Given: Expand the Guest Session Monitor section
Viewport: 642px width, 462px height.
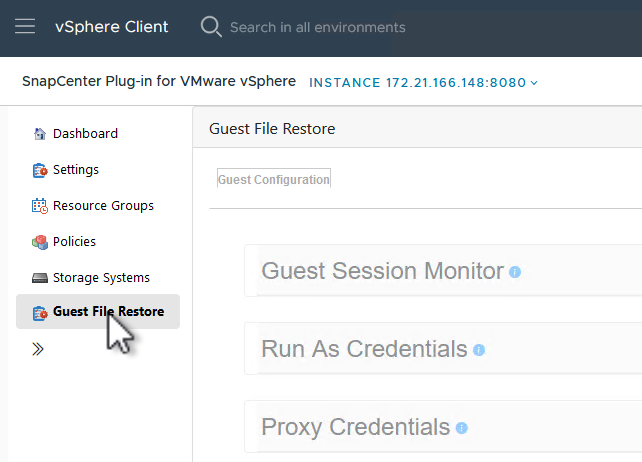Looking at the screenshot, I should (383, 271).
